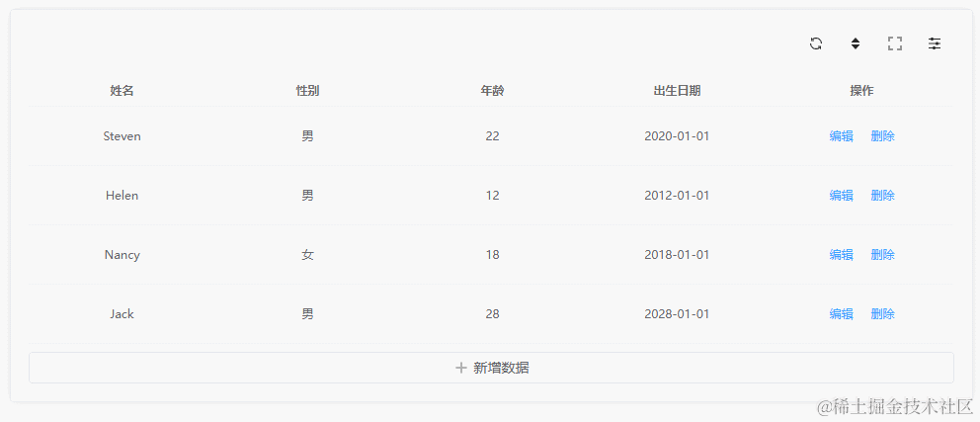Click birth date 2028-01-01
This screenshot has width=980, height=422.
coord(677,314)
